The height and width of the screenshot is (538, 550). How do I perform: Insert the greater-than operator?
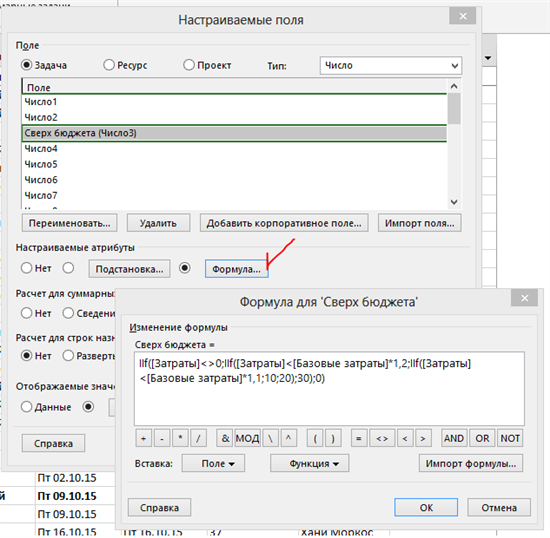423,438
